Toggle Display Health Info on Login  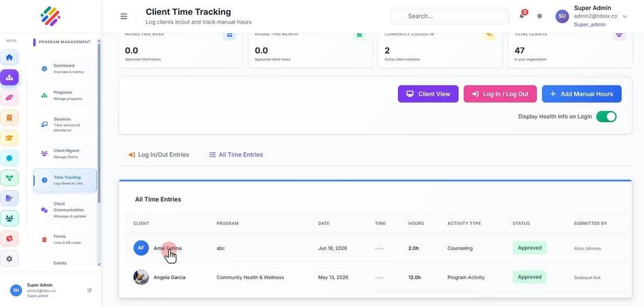pos(606,117)
